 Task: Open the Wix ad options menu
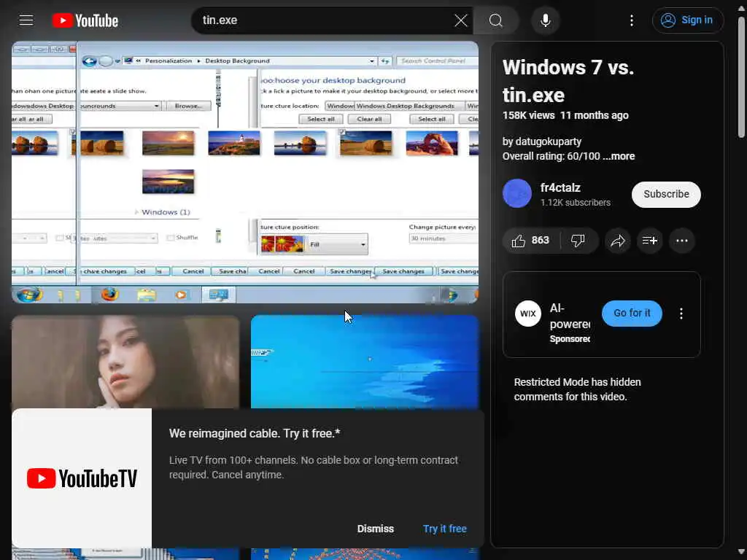tap(681, 314)
